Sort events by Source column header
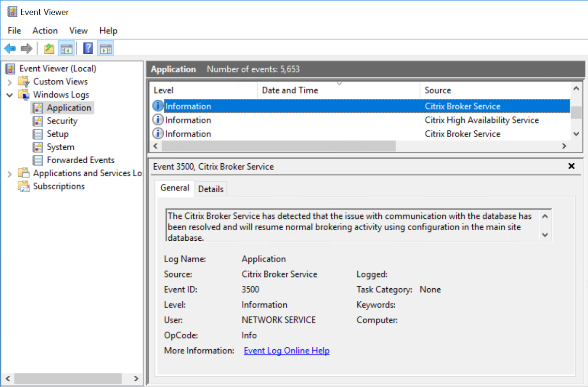 pyautogui.click(x=437, y=90)
